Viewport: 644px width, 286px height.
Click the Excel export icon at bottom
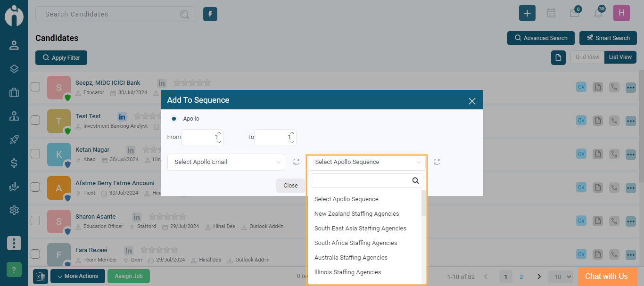tap(41, 277)
